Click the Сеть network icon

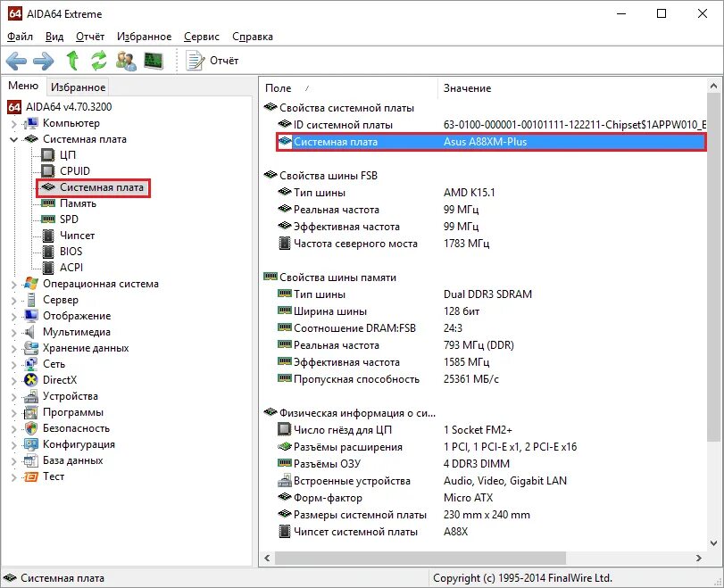31,364
